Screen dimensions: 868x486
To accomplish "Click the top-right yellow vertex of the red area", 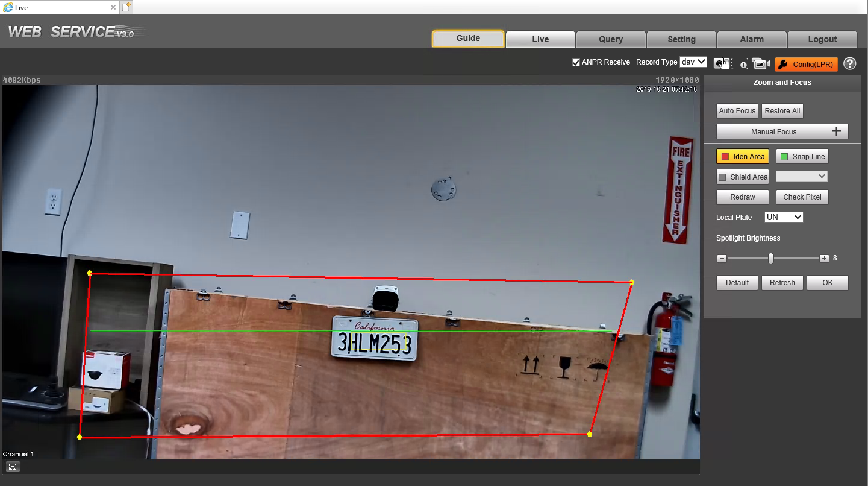I will [632, 282].
